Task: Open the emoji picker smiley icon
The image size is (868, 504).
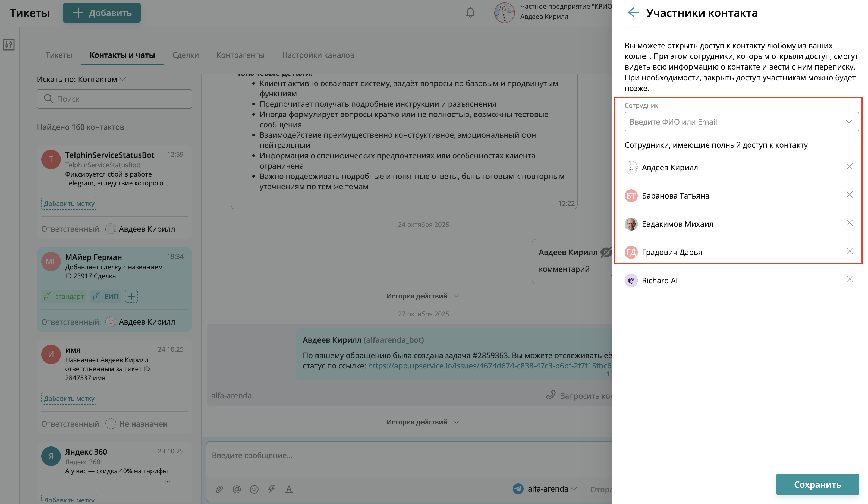Action: 254,489
